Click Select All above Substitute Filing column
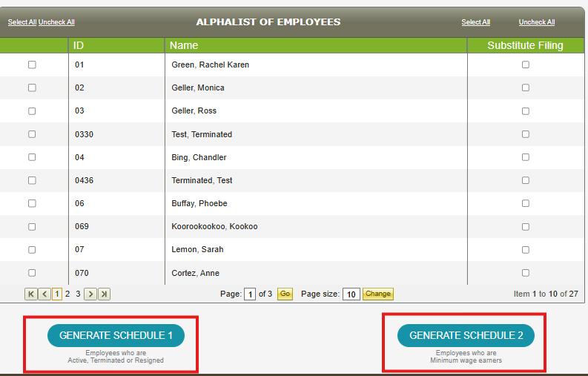588x376 pixels. (475, 22)
